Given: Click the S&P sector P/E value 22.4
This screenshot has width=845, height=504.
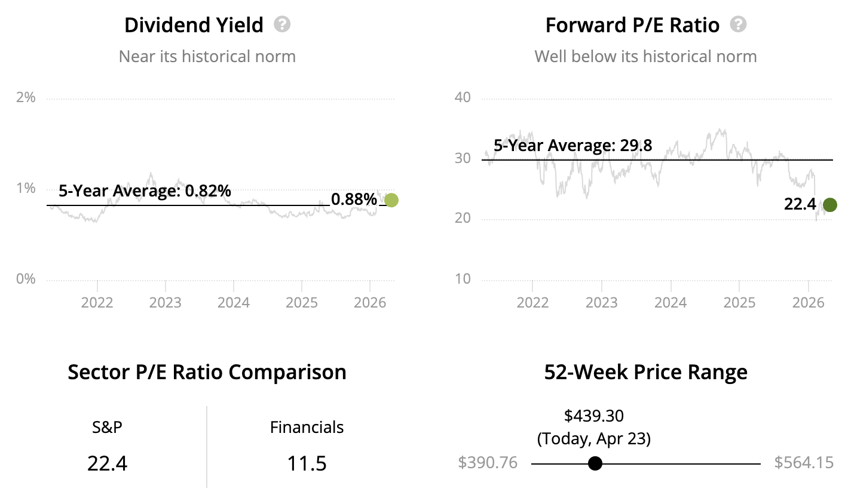Looking at the screenshot, I should [x=108, y=463].
